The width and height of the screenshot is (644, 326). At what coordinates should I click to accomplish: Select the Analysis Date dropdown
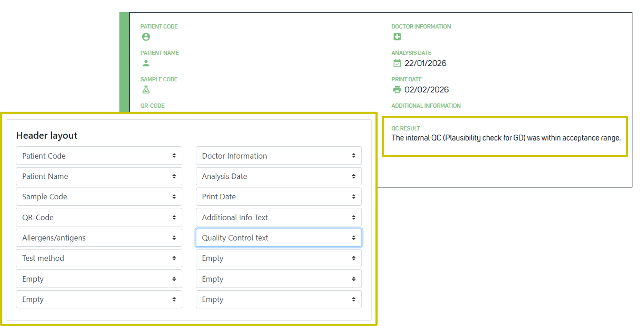click(x=279, y=176)
